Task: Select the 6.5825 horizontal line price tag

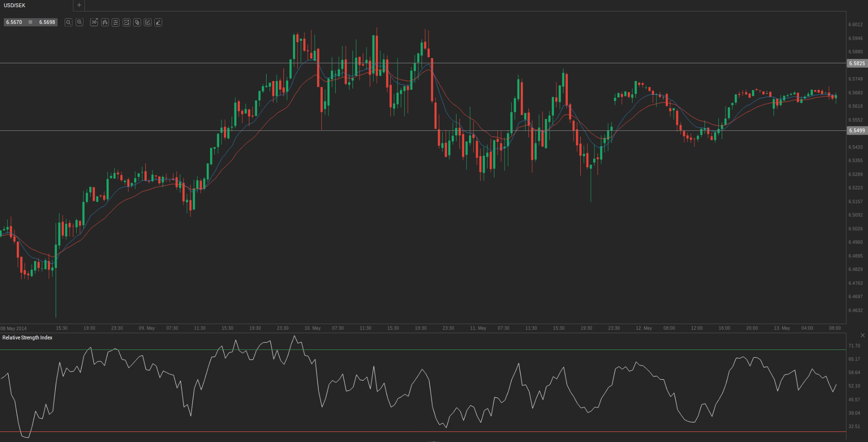Action: tap(857, 63)
